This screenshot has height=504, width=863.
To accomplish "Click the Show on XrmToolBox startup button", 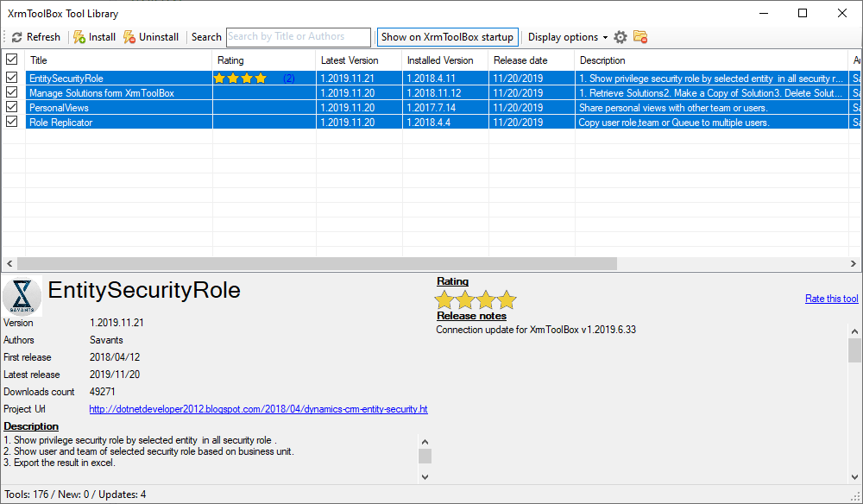I will (x=447, y=37).
